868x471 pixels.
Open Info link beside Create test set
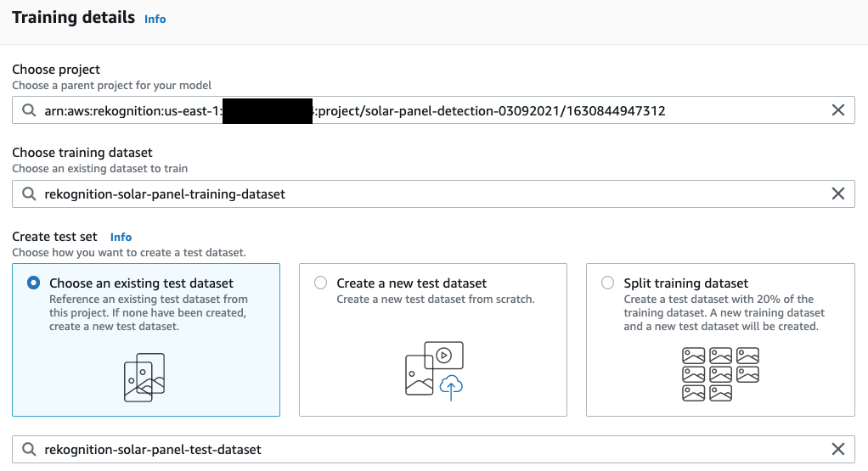[x=121, y=237]
